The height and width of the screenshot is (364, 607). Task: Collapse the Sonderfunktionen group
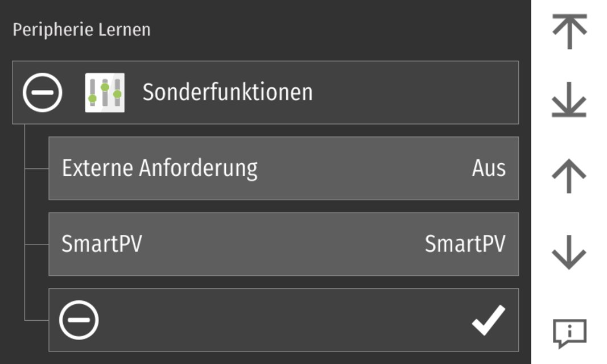click(43, 92)
